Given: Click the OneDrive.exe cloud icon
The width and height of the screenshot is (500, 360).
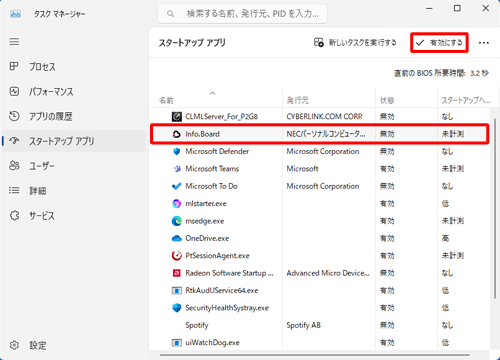Looking at the screenshot, I should coord(177,238).
